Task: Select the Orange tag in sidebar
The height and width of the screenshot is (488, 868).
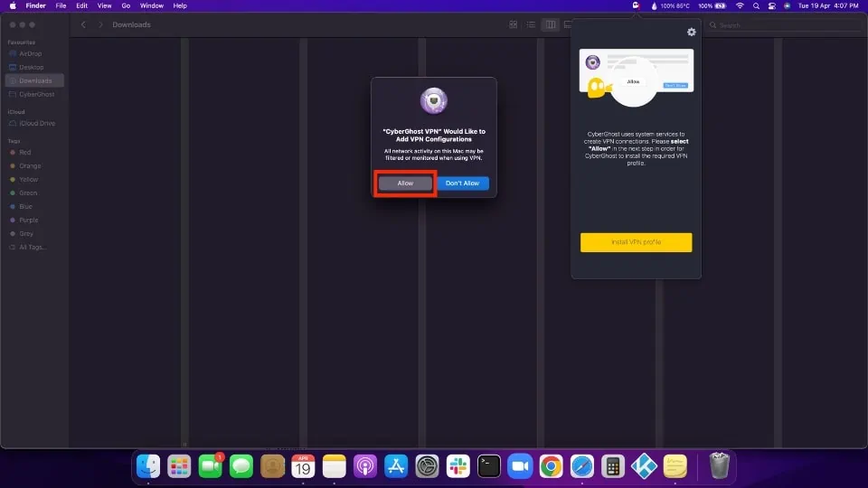Action: (34, 166)
